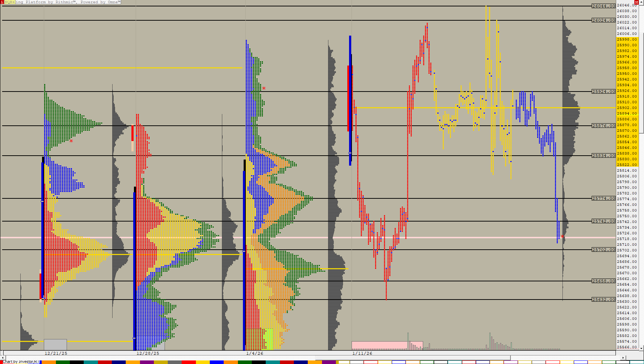Click the horizontal scrollbar left arrow
Screen dimensions: 644x364
point(4,358)
